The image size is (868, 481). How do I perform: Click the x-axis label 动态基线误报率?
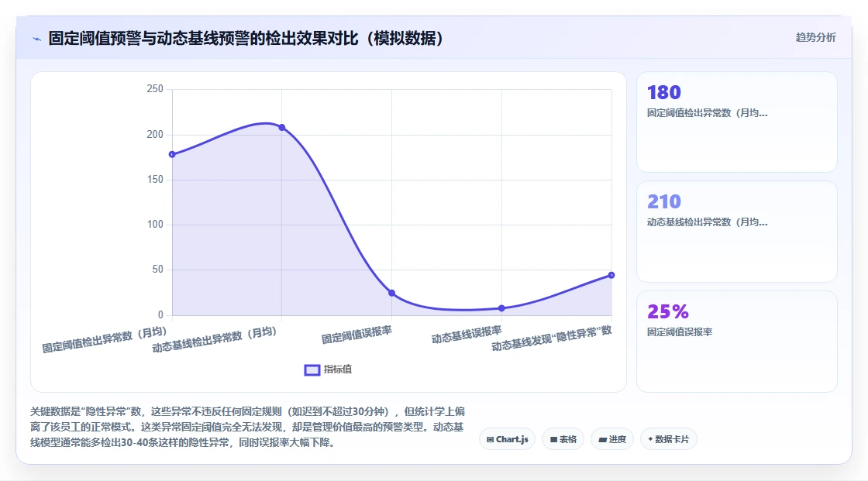pyautogui.click(x=467, y=335)
